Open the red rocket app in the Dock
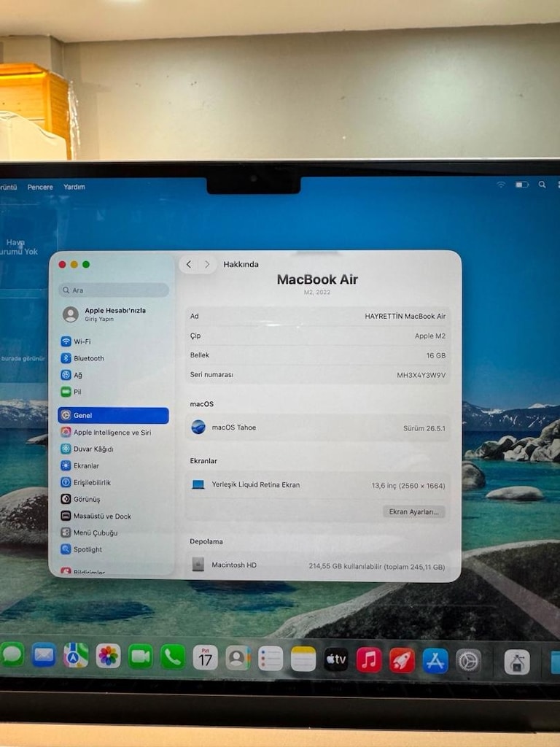560x747 pixels. (402, 660)
